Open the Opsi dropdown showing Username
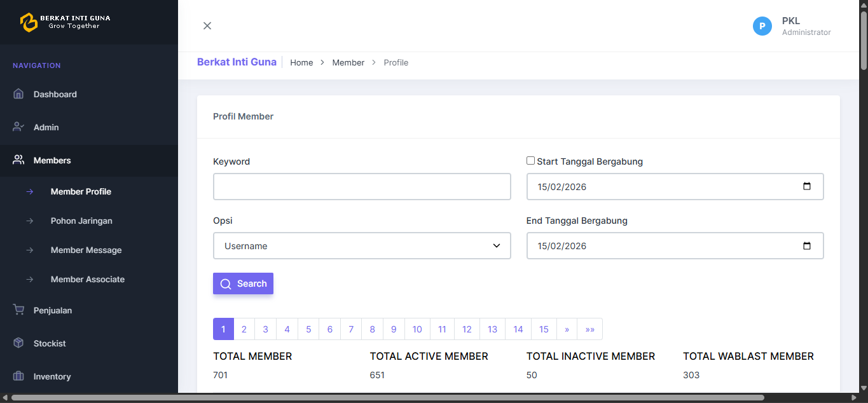Viewport: 868px width, 403px height. click(x=362, y=245)
